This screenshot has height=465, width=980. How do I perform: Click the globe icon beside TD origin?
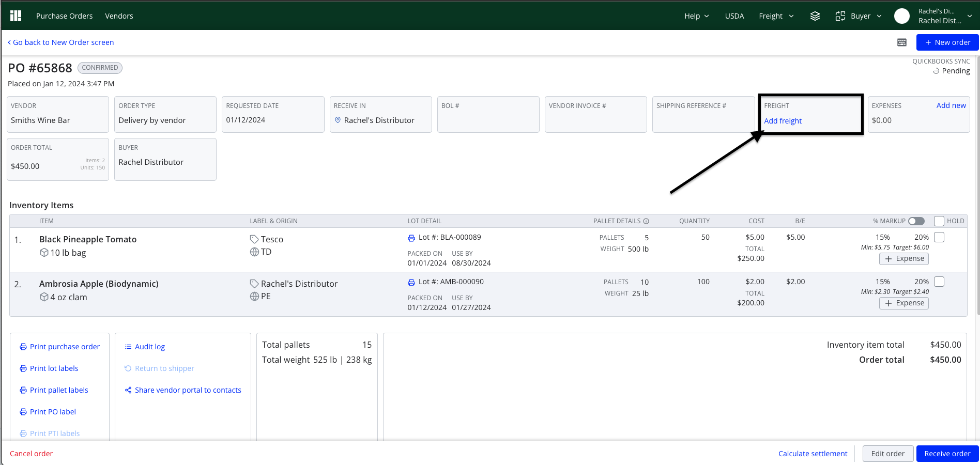[254, 252]
